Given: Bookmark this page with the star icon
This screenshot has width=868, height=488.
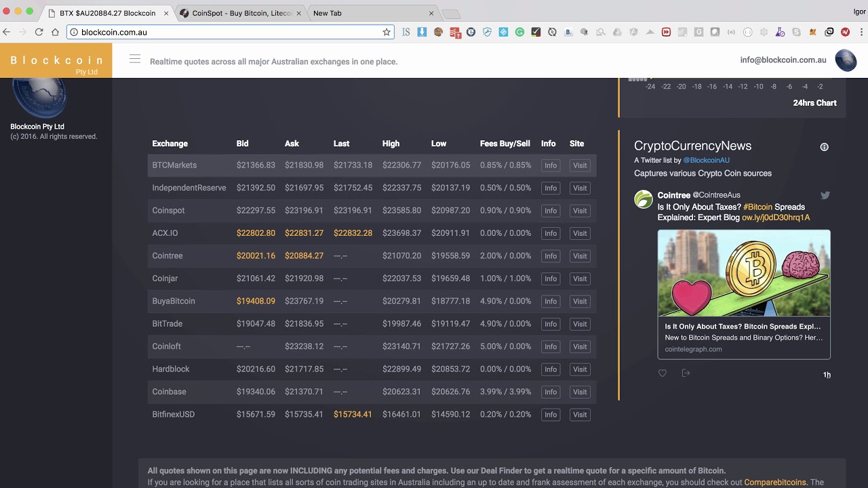Looking at the screenshot, I should 387,32.
